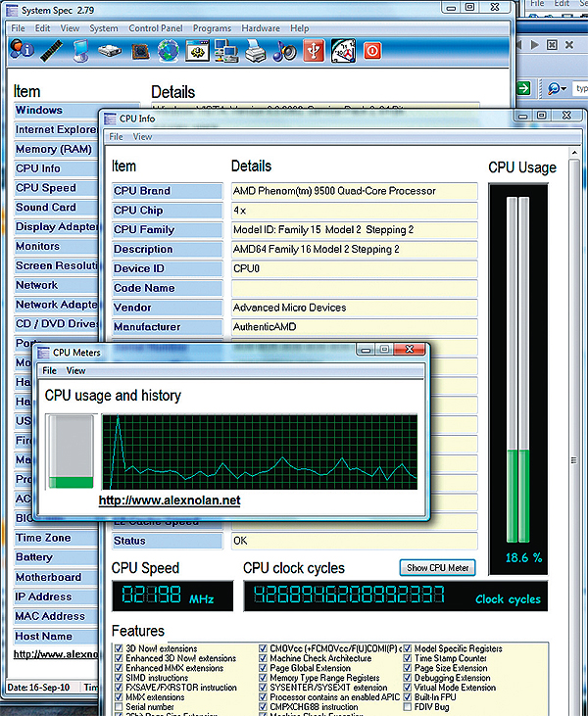The width and height of the screenshot is (588, 716).
Task: Open the globe internet toolbar icon
Action: point(169,50)
